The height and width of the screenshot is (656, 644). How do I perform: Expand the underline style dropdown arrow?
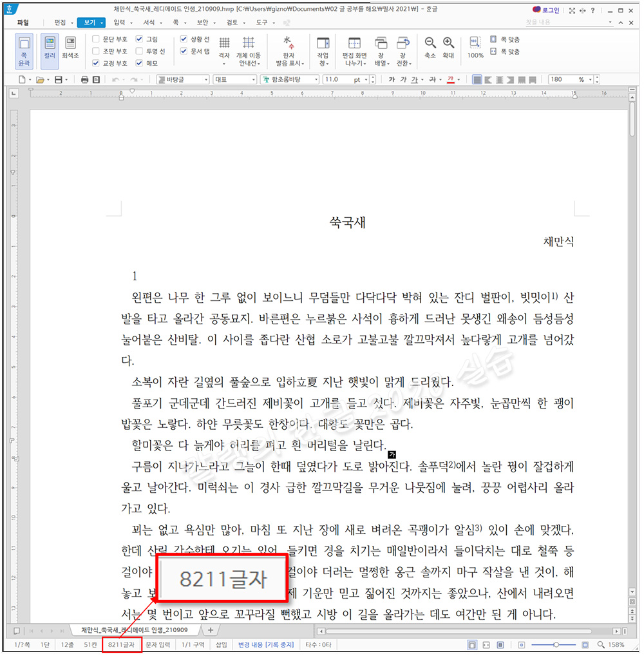[x=422, y=79]
